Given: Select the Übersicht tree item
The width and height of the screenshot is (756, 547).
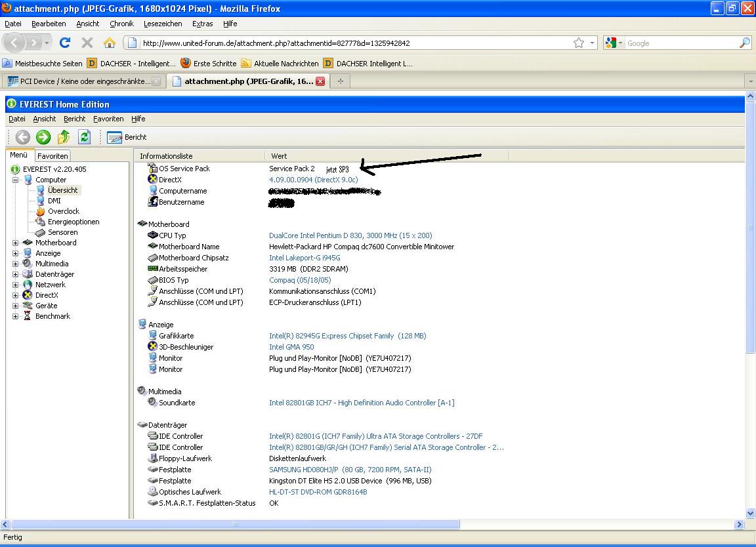Looking at the screenshot, I should [x=63, y=190].
